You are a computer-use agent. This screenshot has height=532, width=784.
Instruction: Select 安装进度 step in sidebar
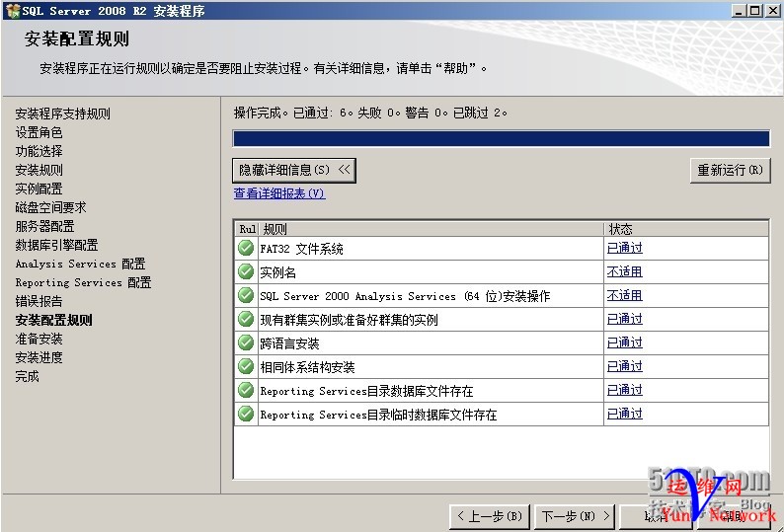coord(39,357)
